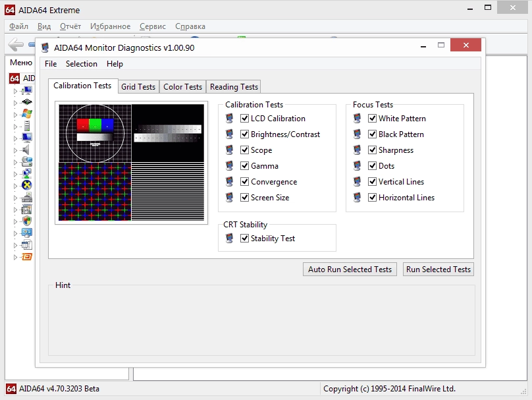Uncheck the Stability Test checkbox

(x=244, y=239)
